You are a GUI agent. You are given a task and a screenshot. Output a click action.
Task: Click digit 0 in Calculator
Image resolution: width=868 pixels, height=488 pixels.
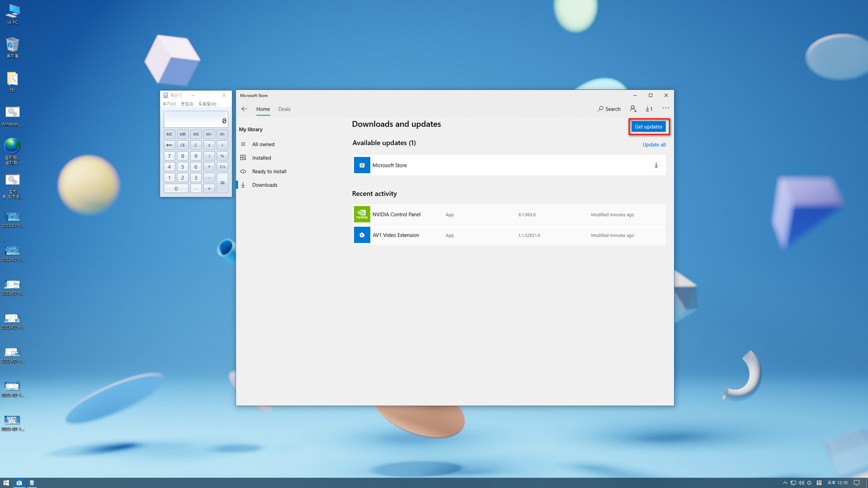pos(176,189)
